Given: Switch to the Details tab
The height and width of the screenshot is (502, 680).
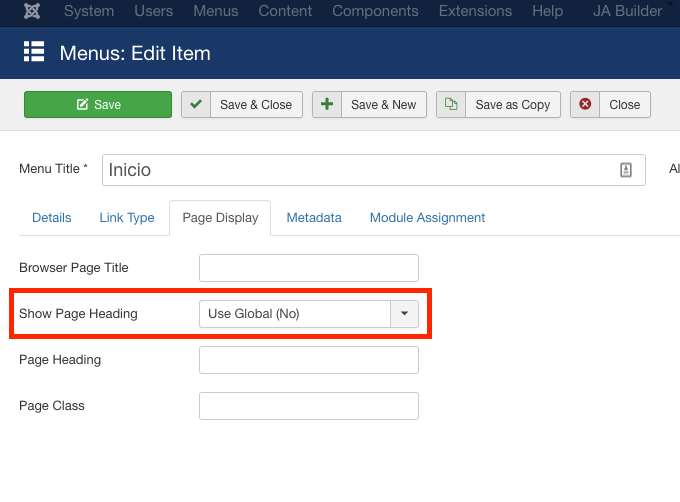Looking at the screenshot, I should coord(52,217).
